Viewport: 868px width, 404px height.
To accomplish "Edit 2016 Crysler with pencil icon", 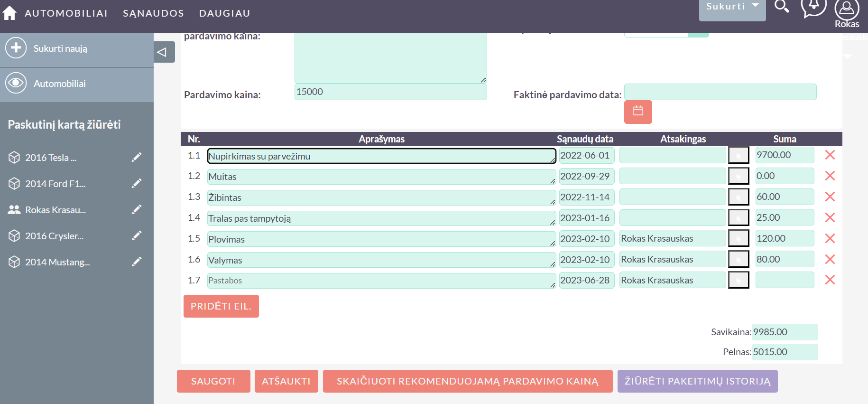I will [x=137, y=235].
